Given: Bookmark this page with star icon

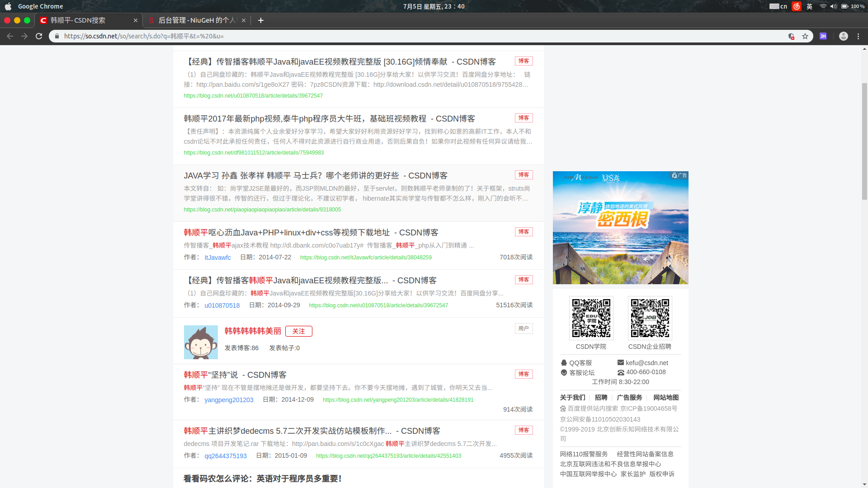Looking at the screenshot, I should (805, 36).
